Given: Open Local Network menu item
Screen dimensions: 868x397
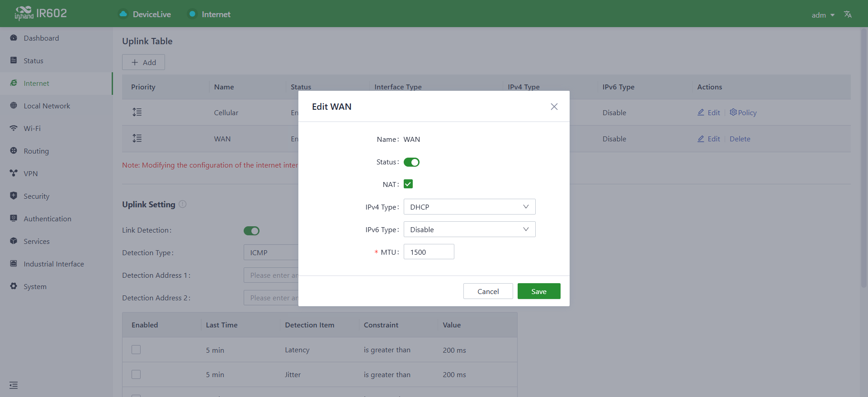Looking at the screenshot, I should click(x=57, y=106).
